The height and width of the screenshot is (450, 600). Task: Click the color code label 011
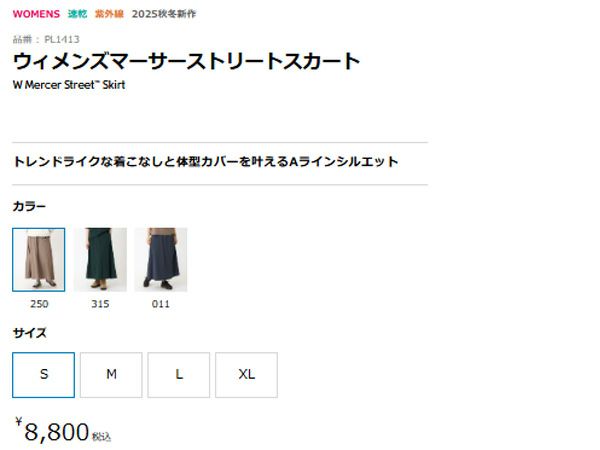tap(161, 304)
